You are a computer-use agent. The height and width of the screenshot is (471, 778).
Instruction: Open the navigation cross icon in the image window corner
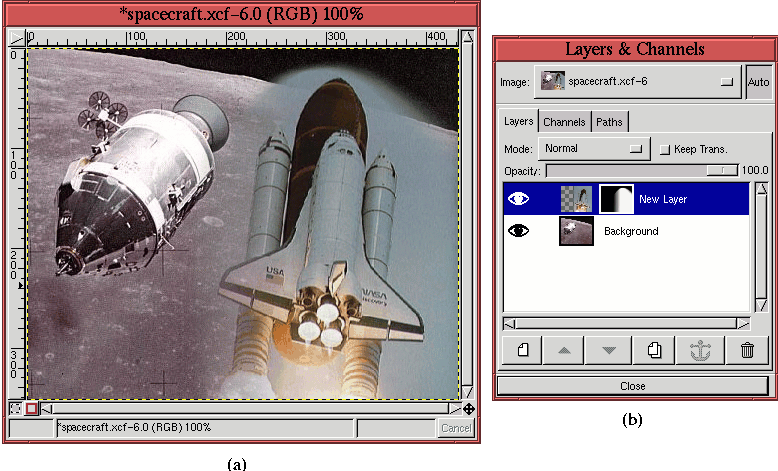coord(469,408)
